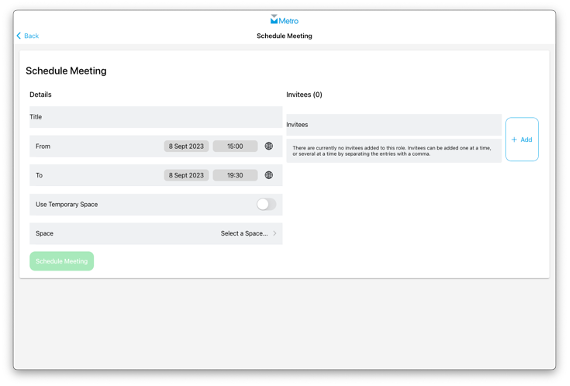The image size is (570, 386).
Task: Click the green Schedule Meeting button
Action: pos(62,261)
